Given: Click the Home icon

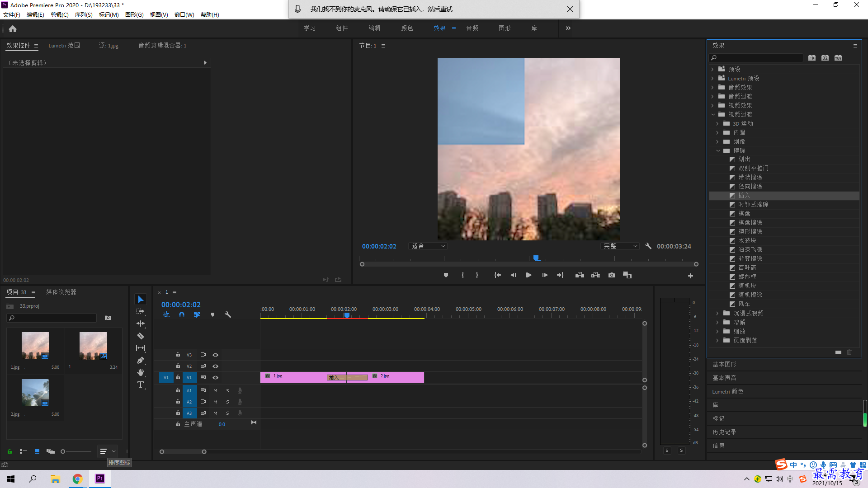Looking at the screenshot, I should pos(13,28).
